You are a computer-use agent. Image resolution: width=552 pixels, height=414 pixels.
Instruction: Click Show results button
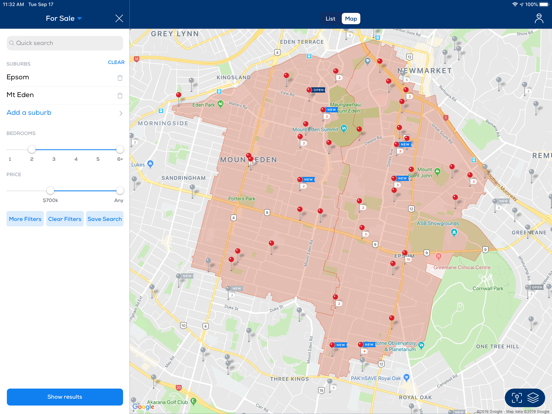(65, 397)
